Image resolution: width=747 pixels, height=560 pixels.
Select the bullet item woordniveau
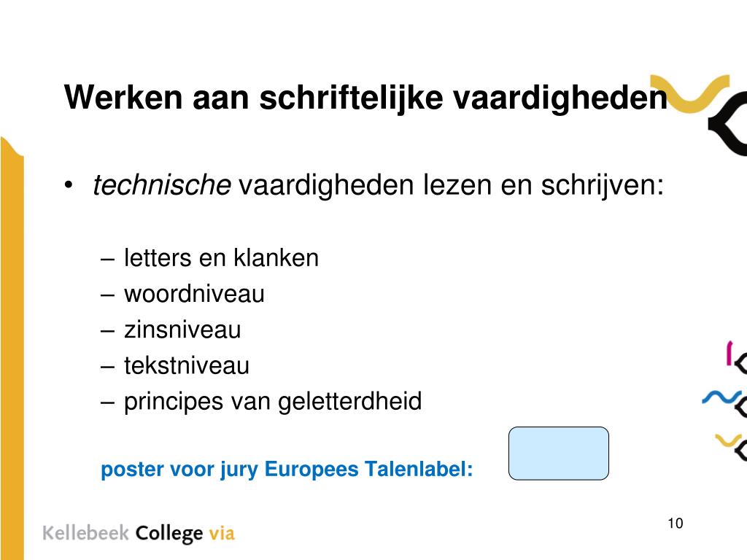pos(194,294)
